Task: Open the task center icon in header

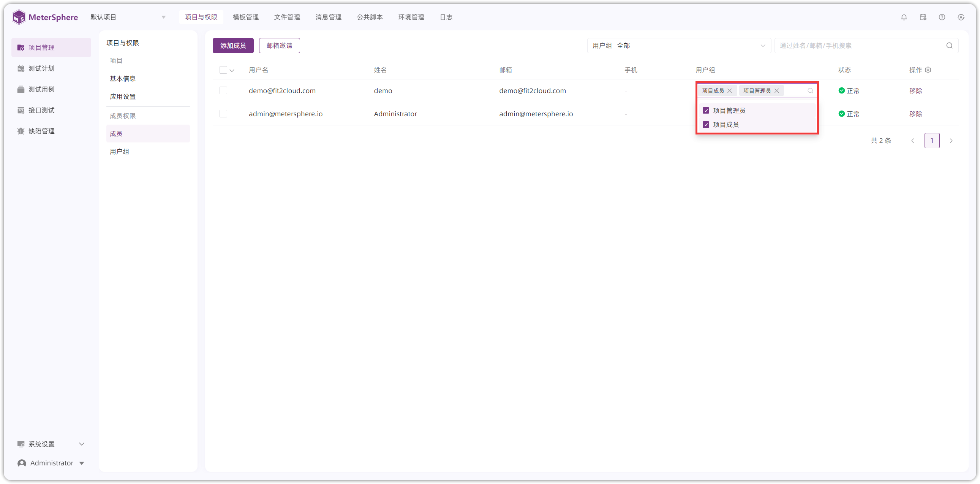Action: pyautogui.click(x=923, y=17)
